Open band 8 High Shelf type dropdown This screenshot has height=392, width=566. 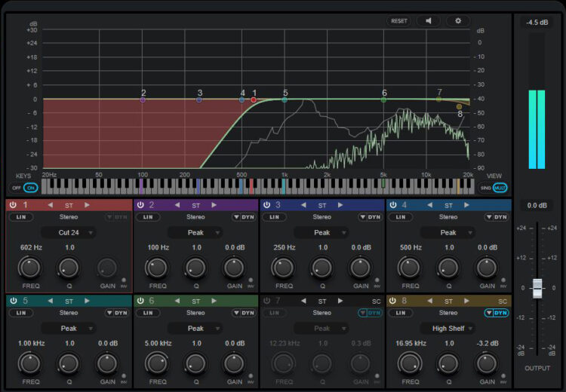pyautogui.click(x=448, y=329)
